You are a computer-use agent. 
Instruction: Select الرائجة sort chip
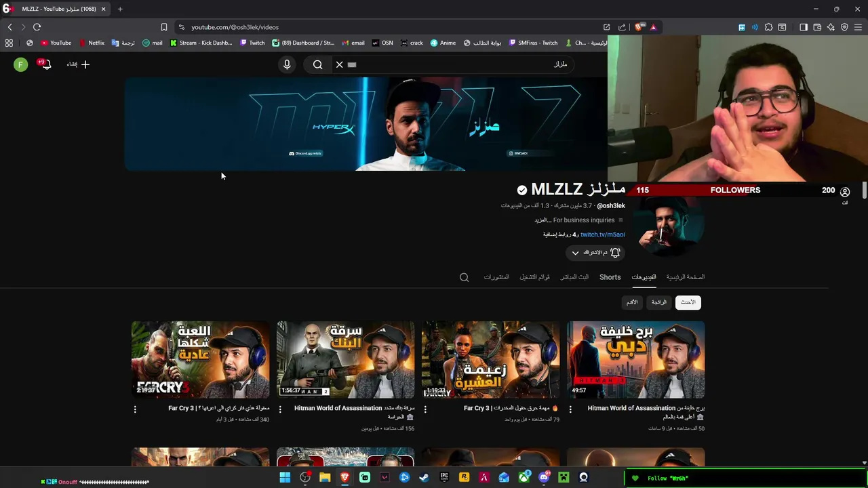[658, 302]
